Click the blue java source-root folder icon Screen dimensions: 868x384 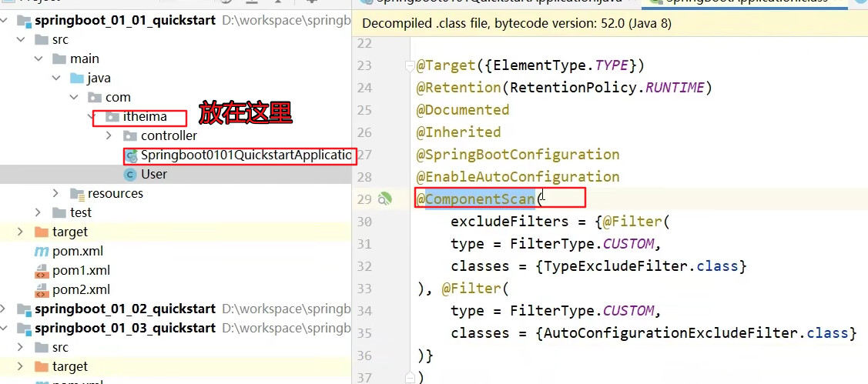77,78
